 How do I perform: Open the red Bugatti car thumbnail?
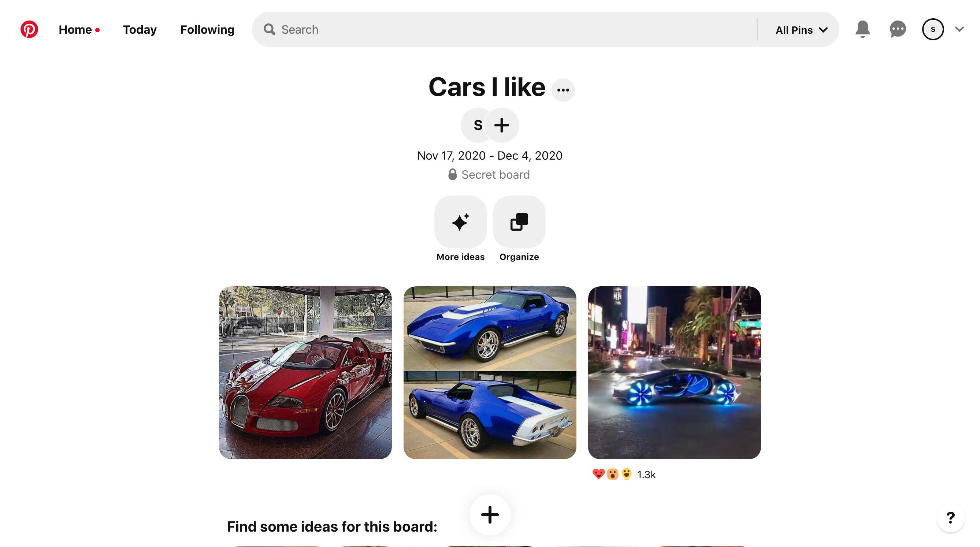[x=305, y=372]
